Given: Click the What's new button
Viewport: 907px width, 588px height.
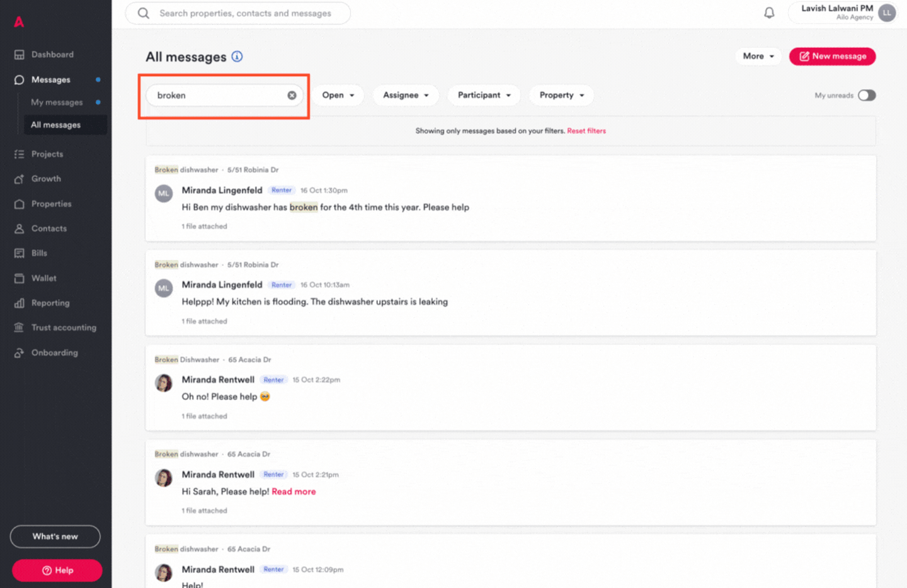Looking at the screenshot, I should click(x=55, y=536).
